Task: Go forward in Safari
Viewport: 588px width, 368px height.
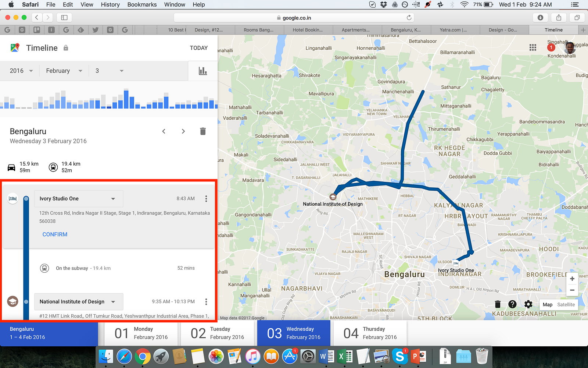Action: click(x=47, y=17)
